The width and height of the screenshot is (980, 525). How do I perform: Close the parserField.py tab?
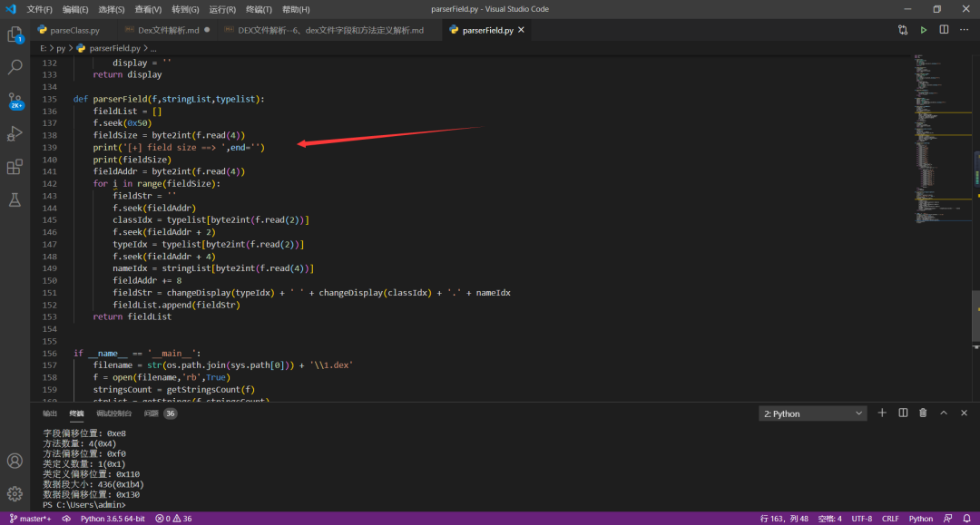coord(521,30)
